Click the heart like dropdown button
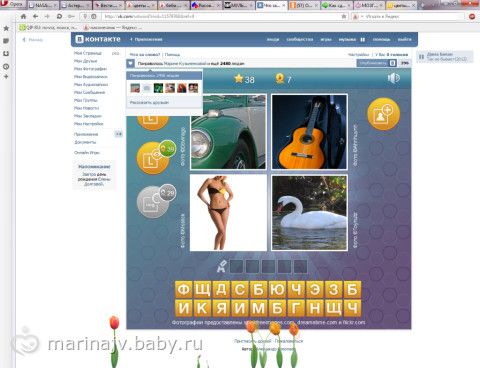Image resolution: width=480 pixels, height=368 pixels. coord(130,63)
